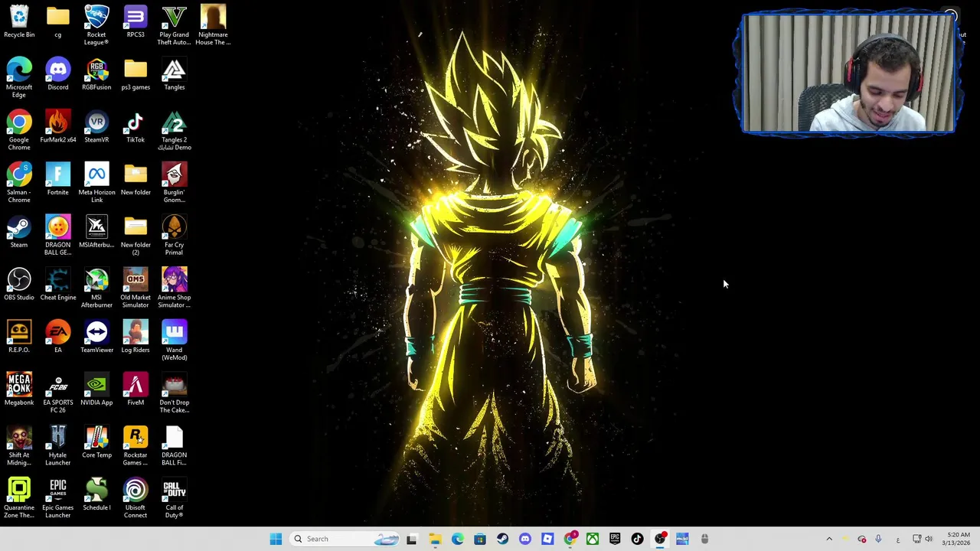Select the Hytale Launcher shortcut

click(57, 446)
